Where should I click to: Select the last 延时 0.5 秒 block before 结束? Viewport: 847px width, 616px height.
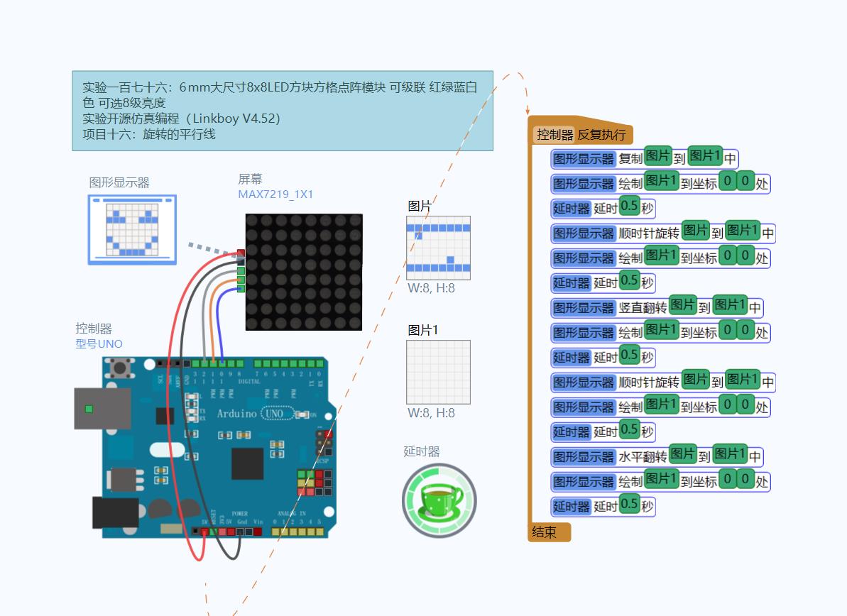603,506
